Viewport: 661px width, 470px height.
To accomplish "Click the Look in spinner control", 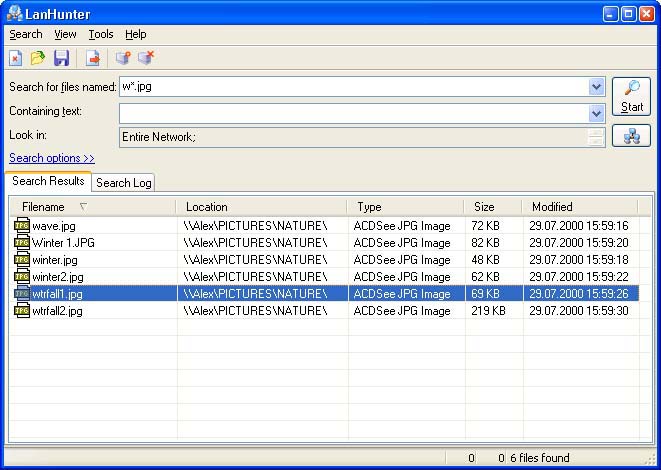I will click(x=596, y=137).
